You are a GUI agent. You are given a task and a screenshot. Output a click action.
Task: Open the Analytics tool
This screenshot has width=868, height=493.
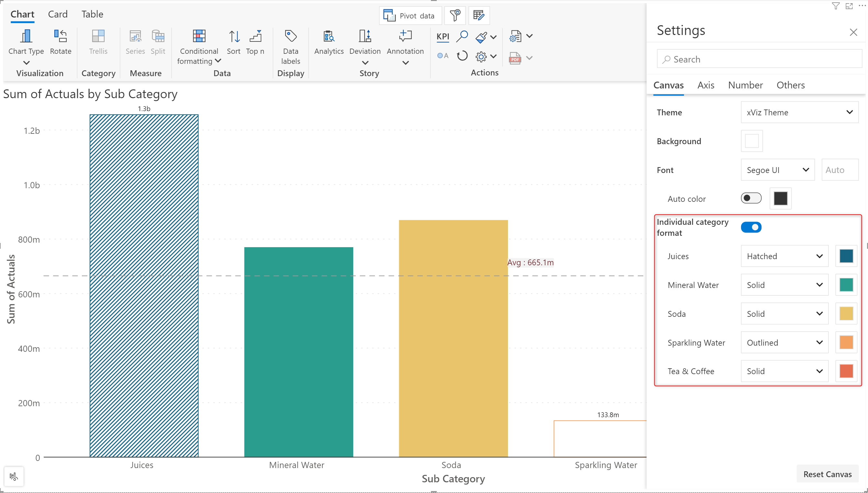tap(329, 42)
